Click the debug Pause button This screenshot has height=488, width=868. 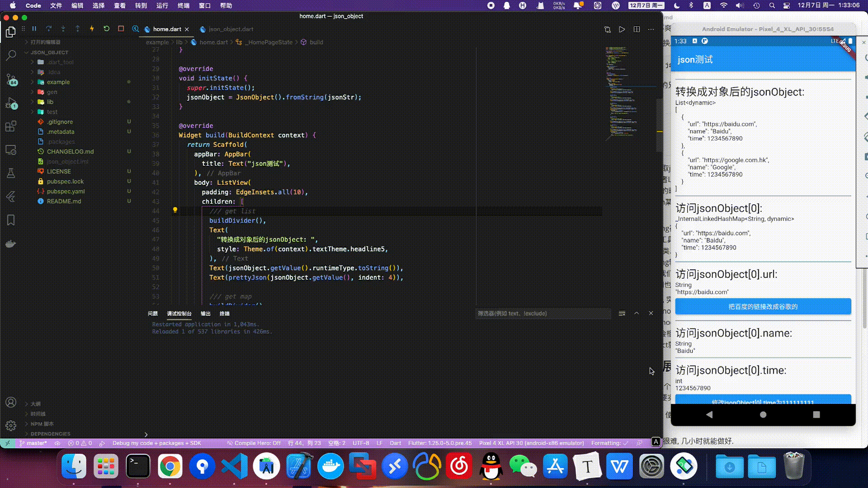point(34,29)
